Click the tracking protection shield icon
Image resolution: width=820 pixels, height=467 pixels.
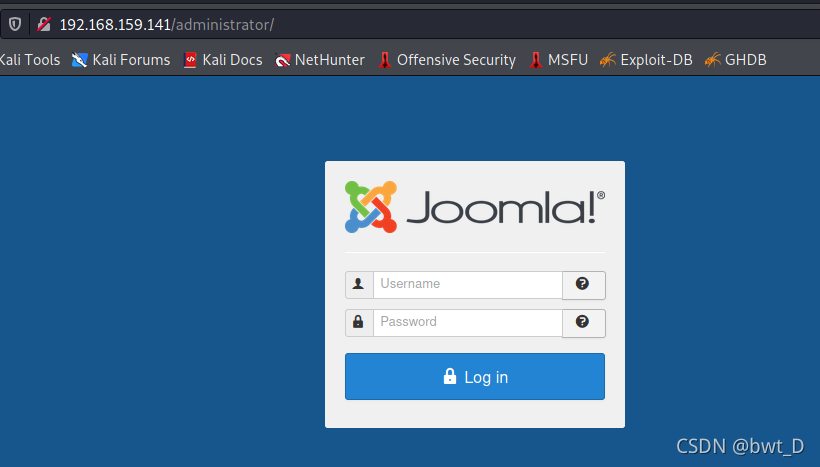click(x=15, y=24)
